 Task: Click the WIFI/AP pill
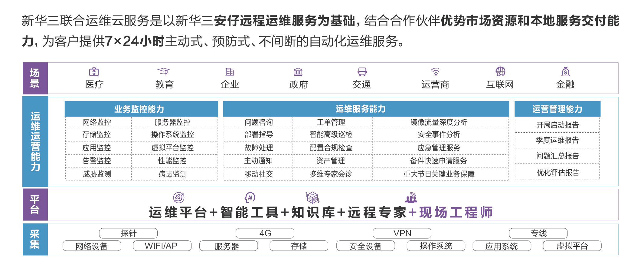(x=162, y=246)
